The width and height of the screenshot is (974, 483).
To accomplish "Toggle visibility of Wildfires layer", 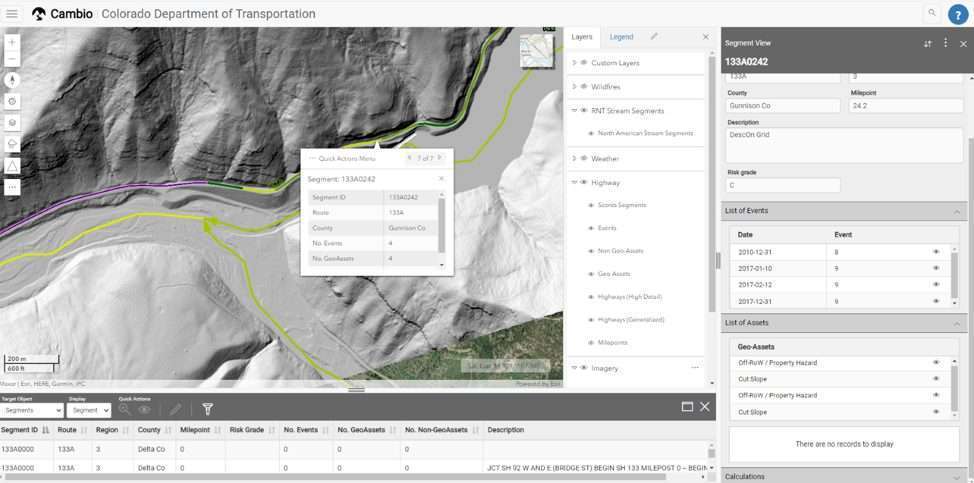I will [583, 86].
